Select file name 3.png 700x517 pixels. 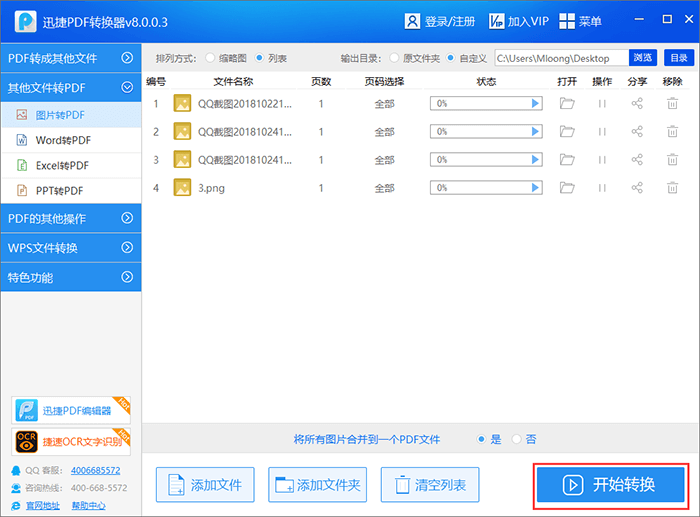[x=212, y=188]
